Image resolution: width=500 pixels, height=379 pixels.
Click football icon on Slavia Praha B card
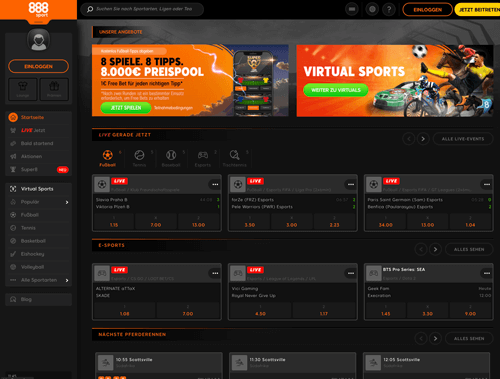point(102,184)
